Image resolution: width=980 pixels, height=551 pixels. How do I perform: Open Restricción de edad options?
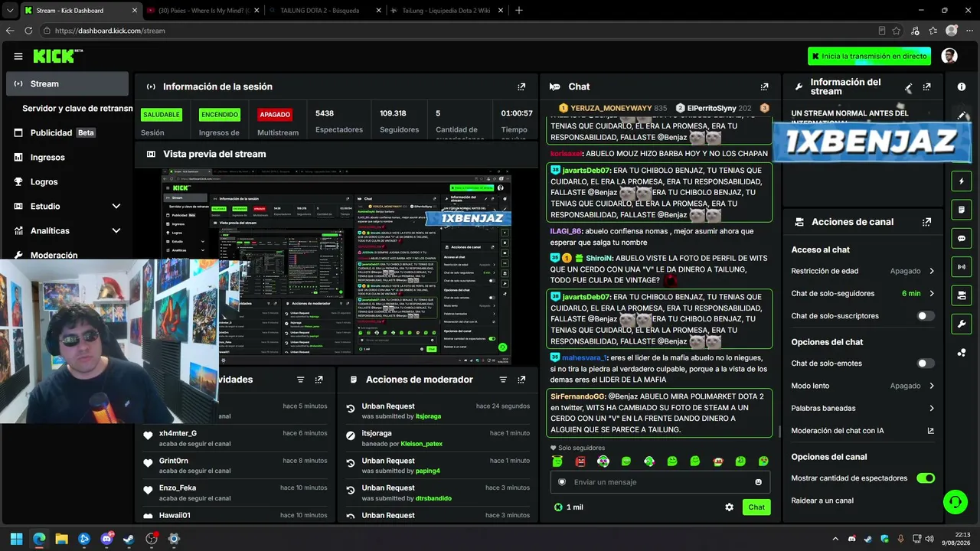tap(863, 271)
